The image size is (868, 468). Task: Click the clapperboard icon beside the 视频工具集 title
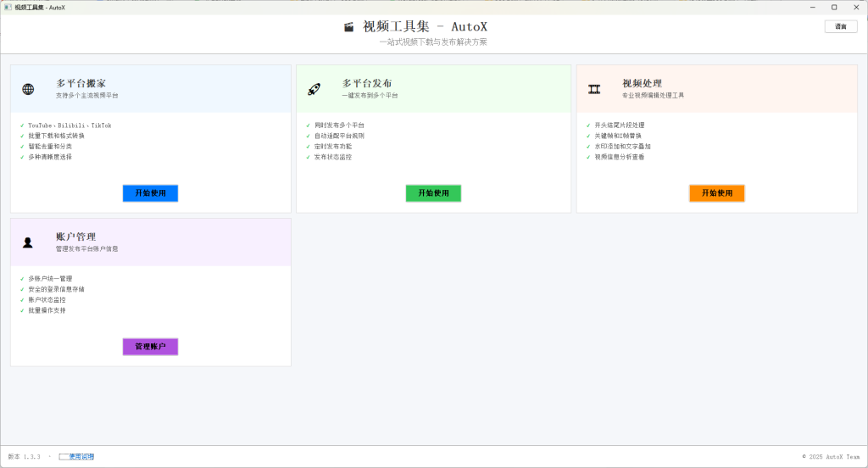[348, 26]
